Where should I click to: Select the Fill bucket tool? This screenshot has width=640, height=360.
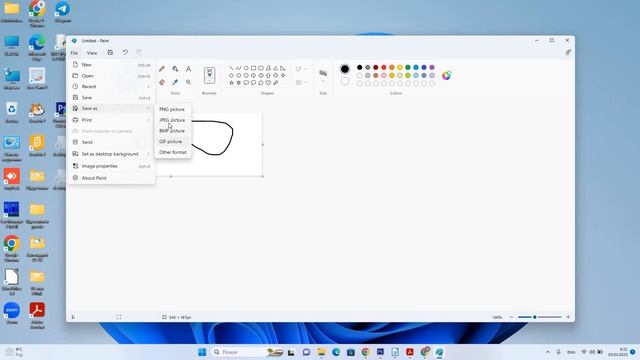175,69
